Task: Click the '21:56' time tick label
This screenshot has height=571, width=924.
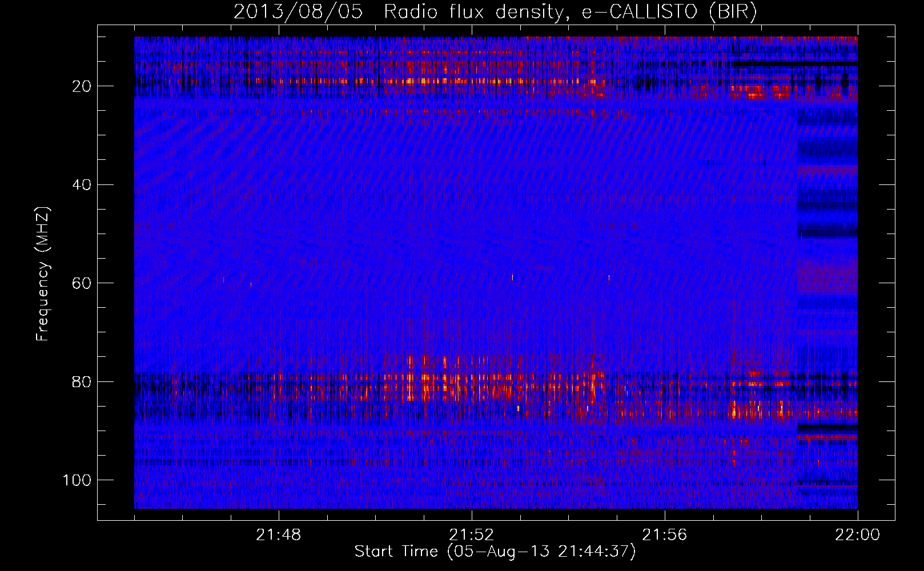Action: click(x=665, y=535)
